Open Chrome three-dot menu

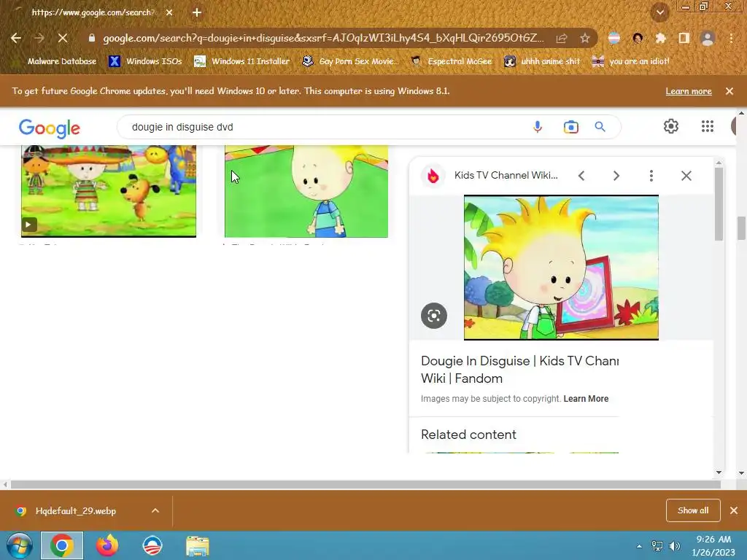pos(731,38)
